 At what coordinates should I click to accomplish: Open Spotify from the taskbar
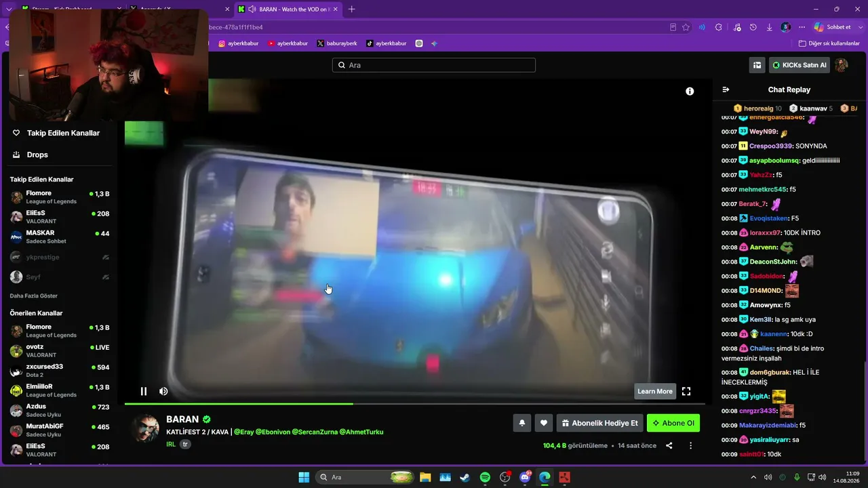click(486, 477)
